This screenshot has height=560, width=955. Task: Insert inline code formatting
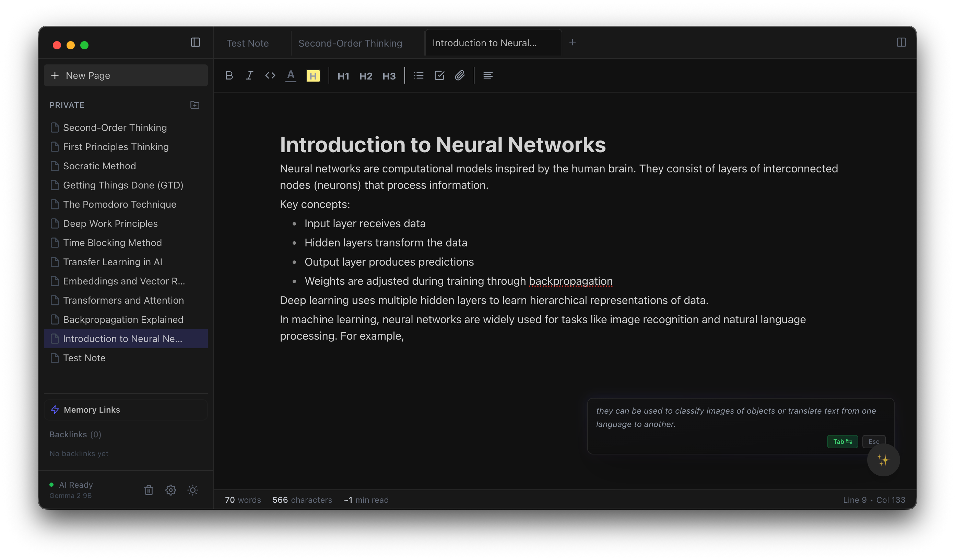click(270, 75)
